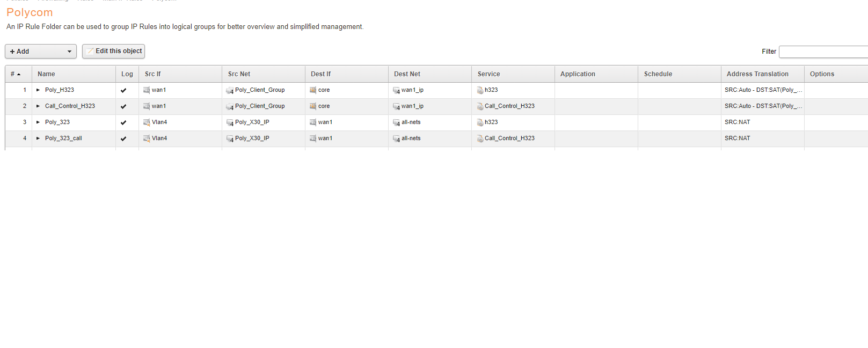The height and width of the screenshot is (348, 868).
Task: Sort by Name column header
Action: click(74, 74)
